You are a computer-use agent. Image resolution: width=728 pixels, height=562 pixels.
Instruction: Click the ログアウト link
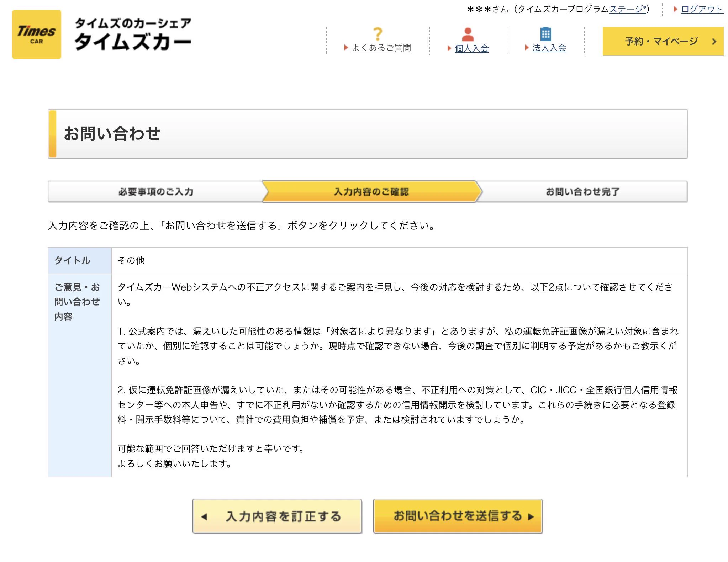coord(702,9)
